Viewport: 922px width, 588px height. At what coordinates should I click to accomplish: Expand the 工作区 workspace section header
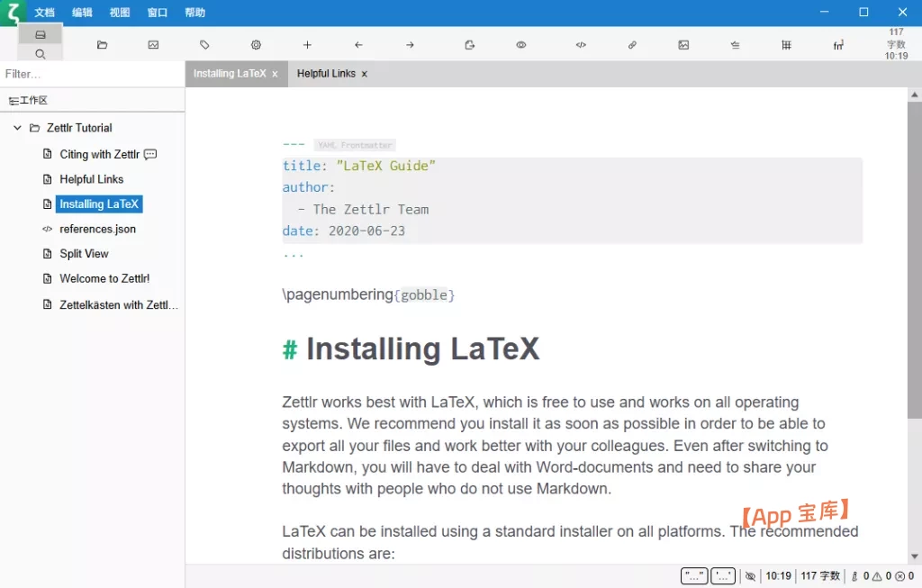point(28,101)
